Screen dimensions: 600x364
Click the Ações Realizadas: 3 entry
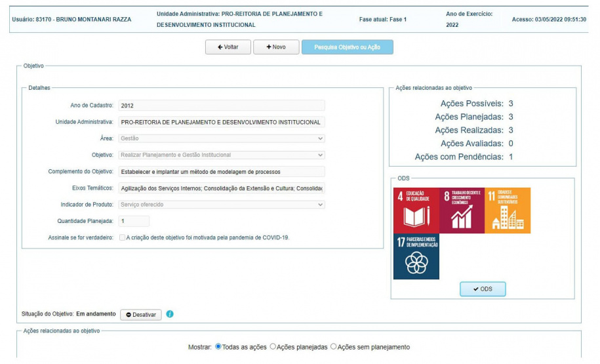coord(473,130)
